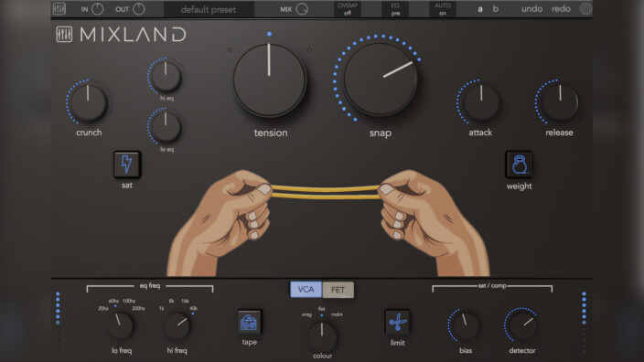644x362 pixels.
Task: Click the large tension knob
Action: [270, 80]
